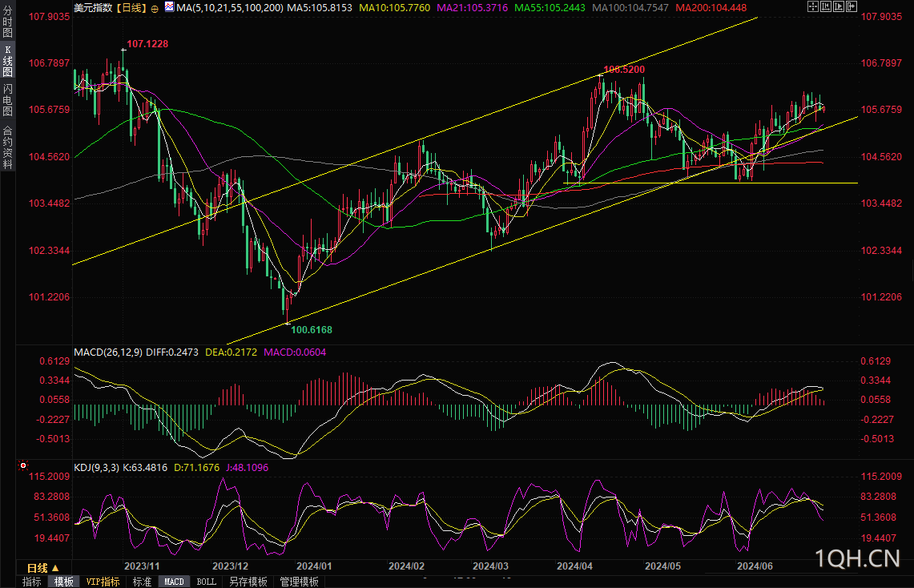The height and width of the screenshot is (588, 914).
Task: Click the 2023/12 date on time axis
Action: [x=230, y=566]
